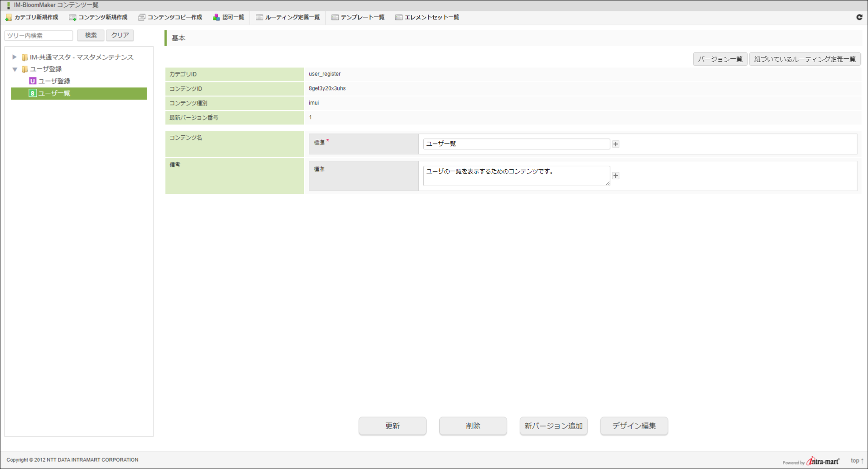868x469 pixels.
Task: Click the コンテンツID row label
Action: (186, 89)
